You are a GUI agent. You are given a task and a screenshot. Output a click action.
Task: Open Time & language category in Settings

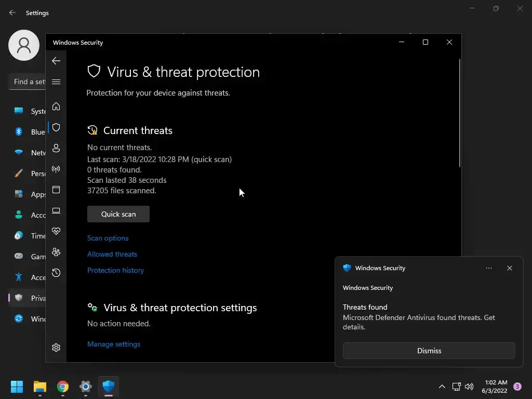coord(29,235)
